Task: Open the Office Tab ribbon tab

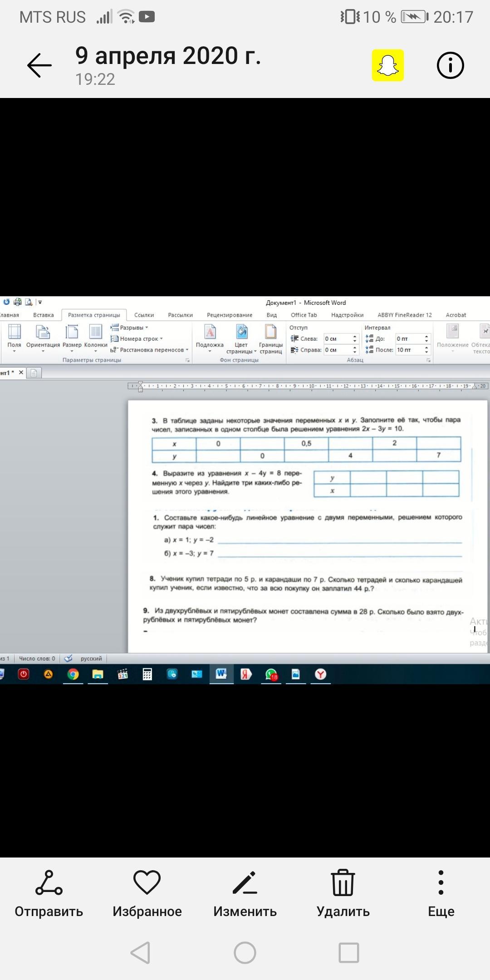Action: coord(304,315)
